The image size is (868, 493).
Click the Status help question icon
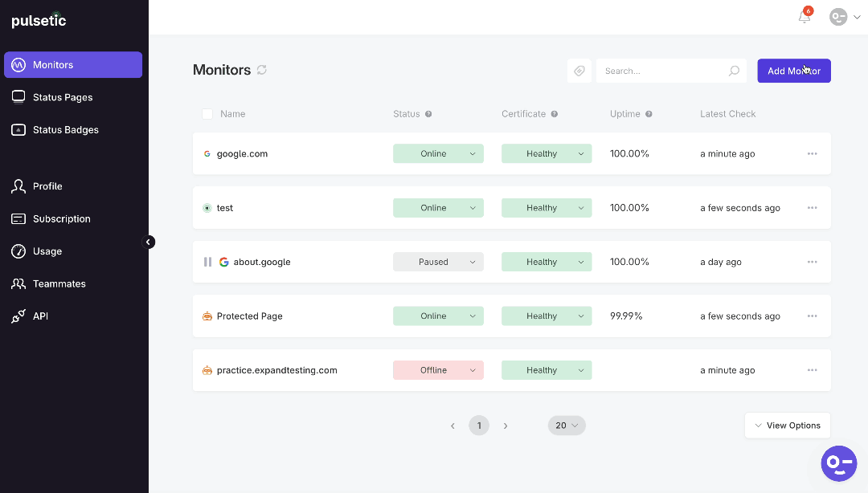pos(428,114)
